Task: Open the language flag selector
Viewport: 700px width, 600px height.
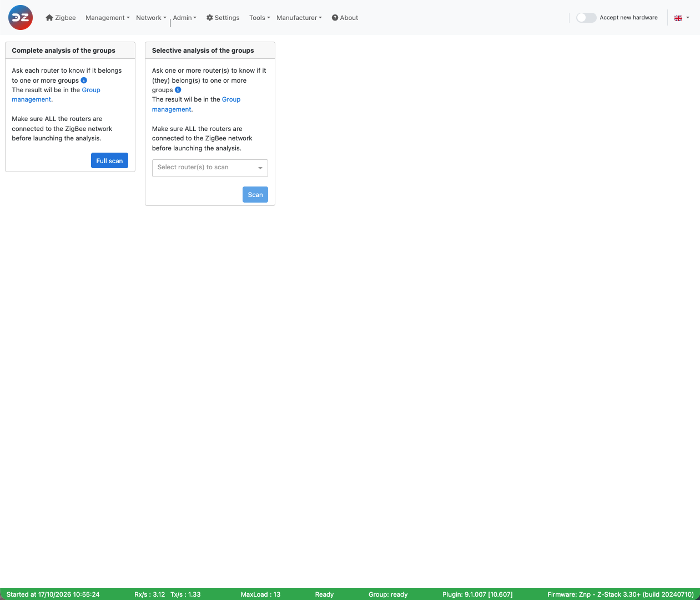Action: tap(682, 18)
